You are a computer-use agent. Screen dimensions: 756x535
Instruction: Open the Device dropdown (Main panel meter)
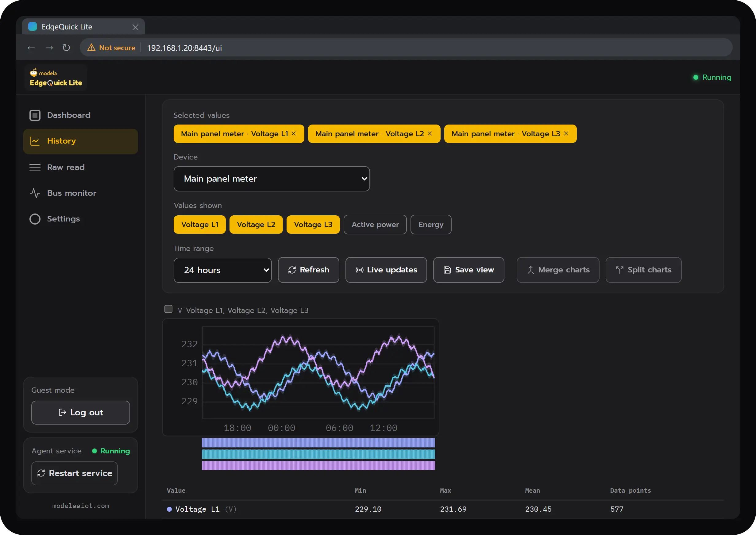(x=272, y=179)
